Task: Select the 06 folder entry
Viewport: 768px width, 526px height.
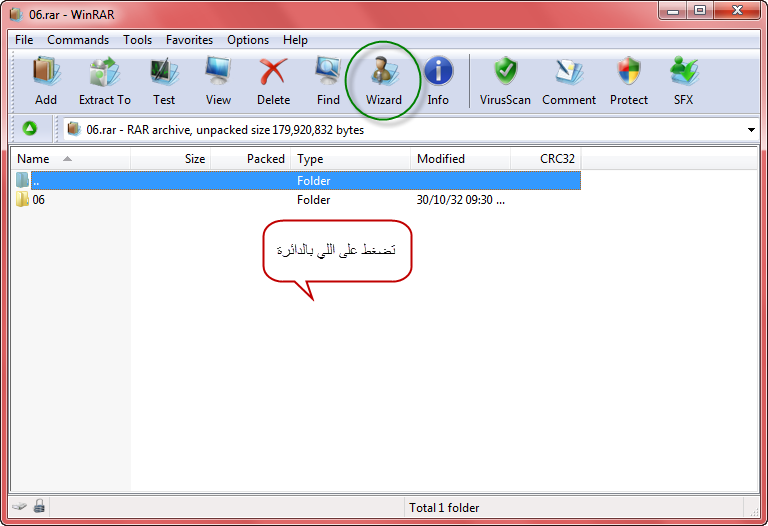Action: (38, 200)
